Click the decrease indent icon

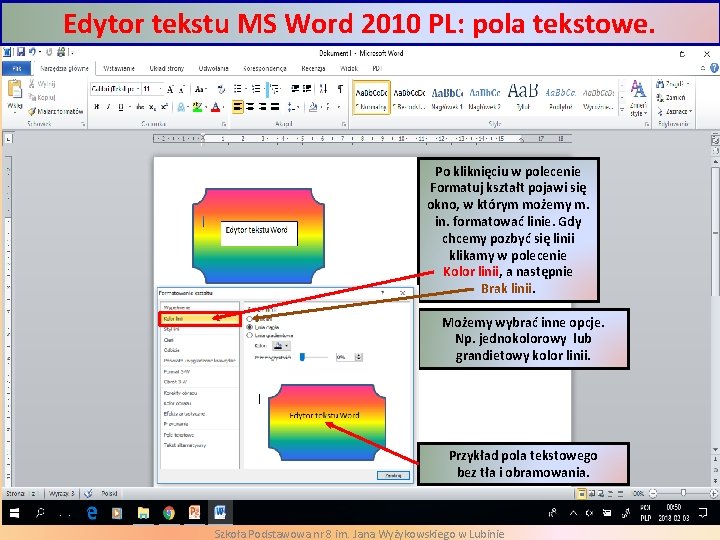(x=295, y=89)
